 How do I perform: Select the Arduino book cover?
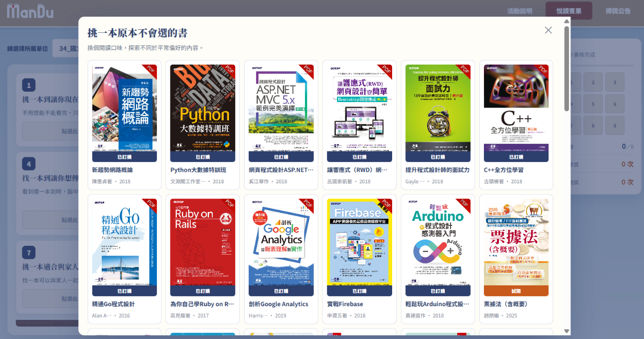click(438, 242)
